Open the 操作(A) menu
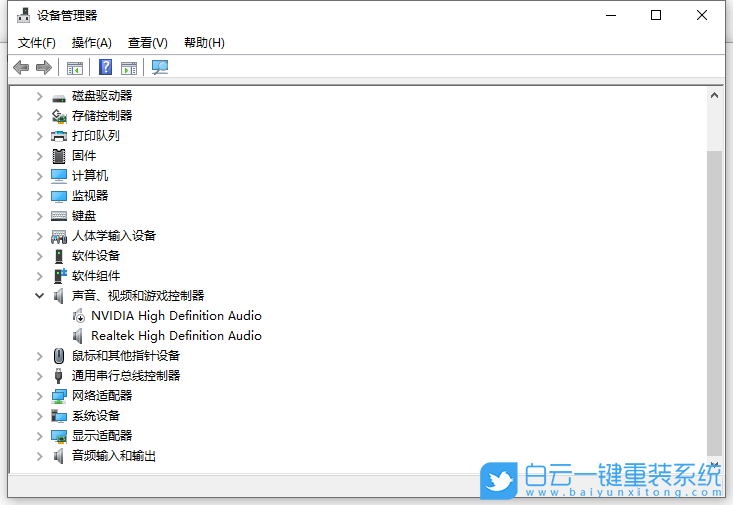Image resolution: width=733 pixels, height=505 pixels. coord(92,43)
